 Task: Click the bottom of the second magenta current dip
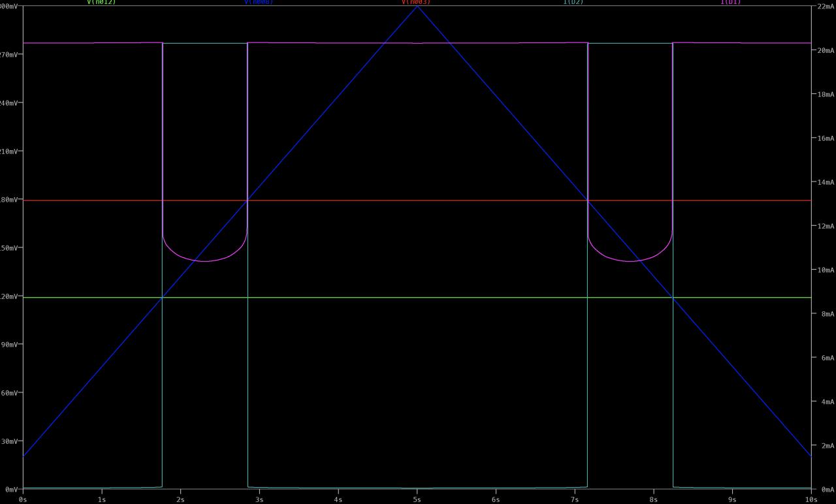coord(631,261)
